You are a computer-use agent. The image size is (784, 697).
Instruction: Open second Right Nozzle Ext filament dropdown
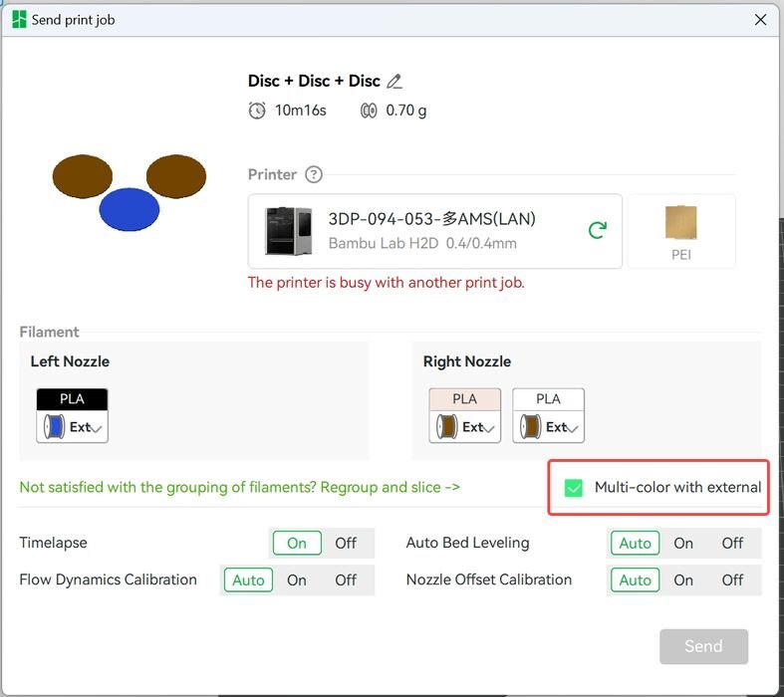coord(574,428)
